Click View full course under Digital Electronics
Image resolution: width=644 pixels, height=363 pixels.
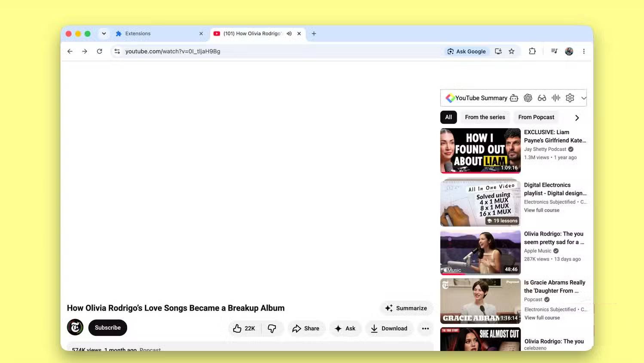point(542,210)
